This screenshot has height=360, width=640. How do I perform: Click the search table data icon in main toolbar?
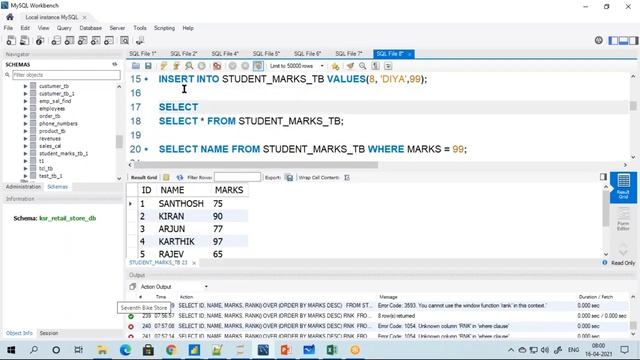click(x=124, y=40)
